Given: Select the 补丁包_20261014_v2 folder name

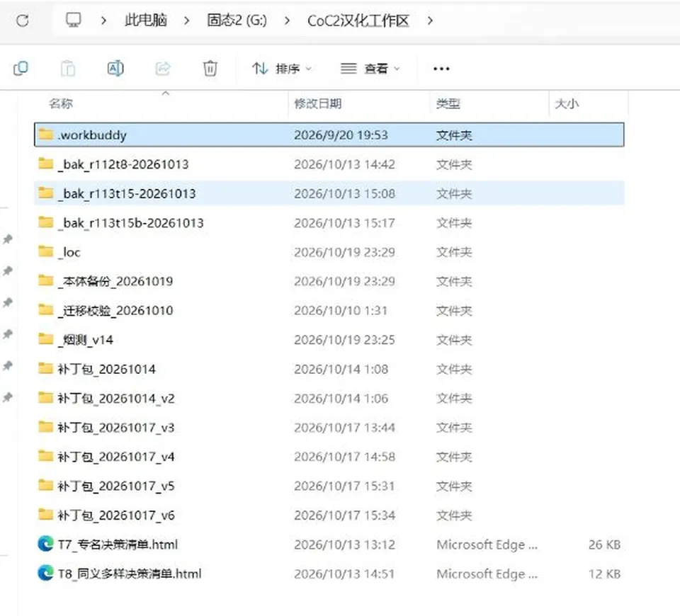Looking at the screenshot, I should pyautogui.click(x=116, y=399).
